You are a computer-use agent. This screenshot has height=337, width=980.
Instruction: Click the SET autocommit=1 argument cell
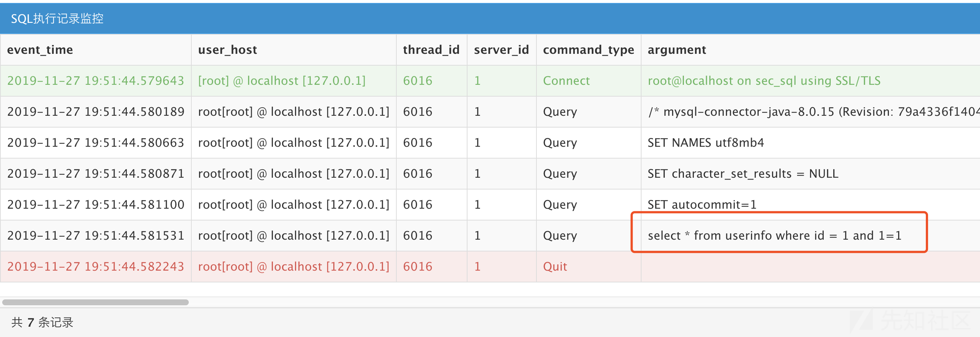702,205
